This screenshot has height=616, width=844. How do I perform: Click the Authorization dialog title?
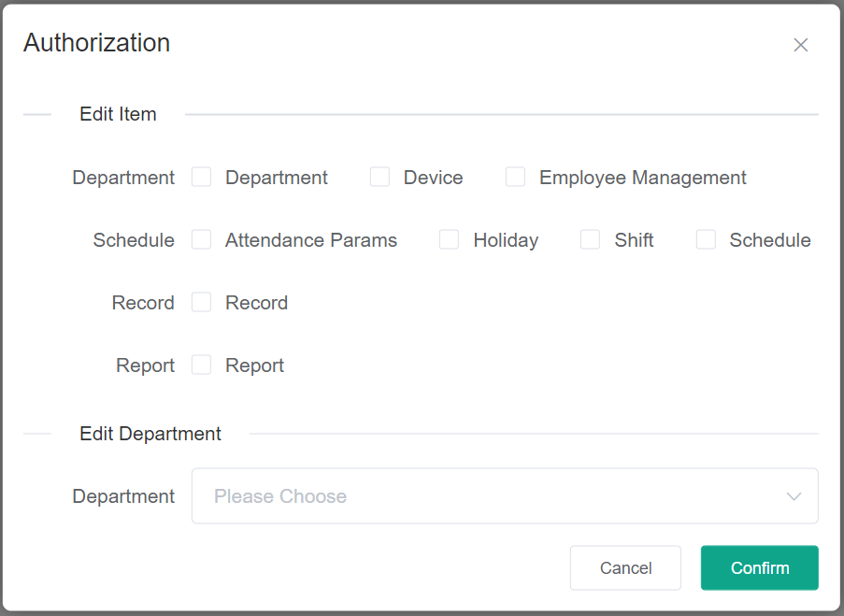pyautogui.click(x=96, y=43)
